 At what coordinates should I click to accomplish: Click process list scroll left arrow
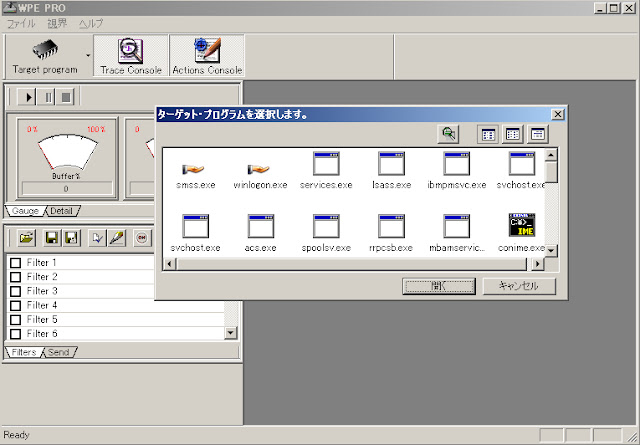click(x=169, y=264)
